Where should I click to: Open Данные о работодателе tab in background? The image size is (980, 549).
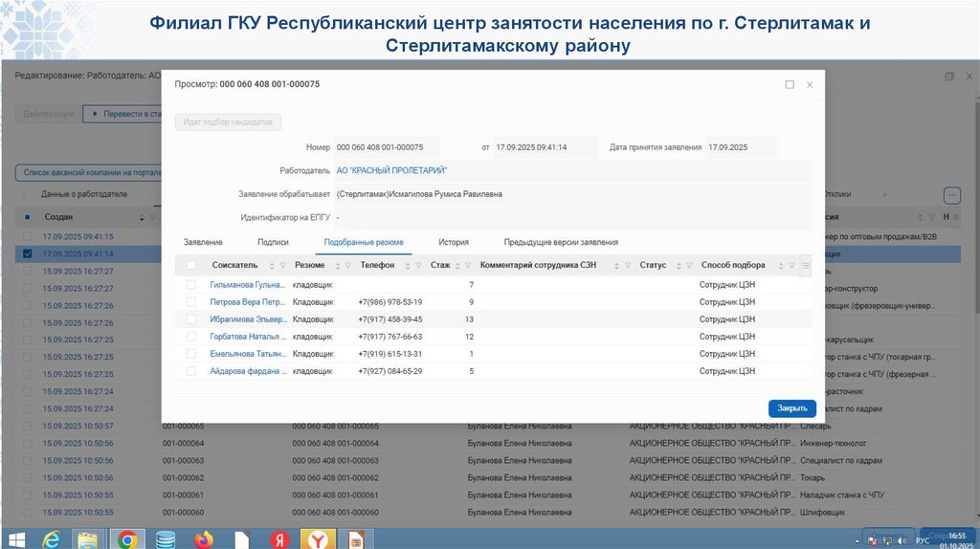click(84, 194)
